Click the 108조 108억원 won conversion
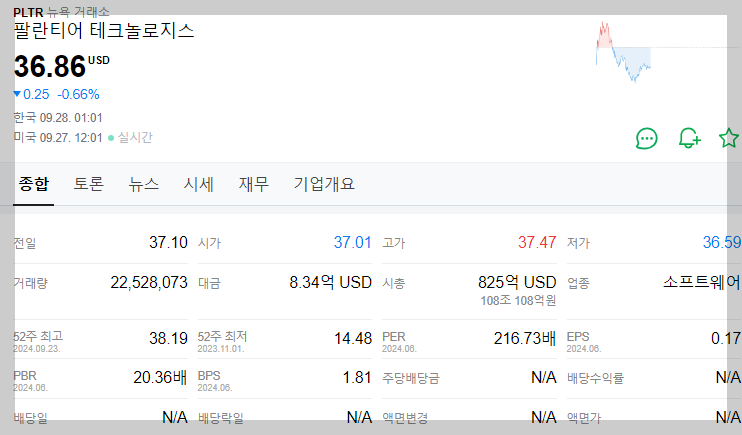This screenshot has height=435, width=742. pyautogui.click(x=518, y=301)
